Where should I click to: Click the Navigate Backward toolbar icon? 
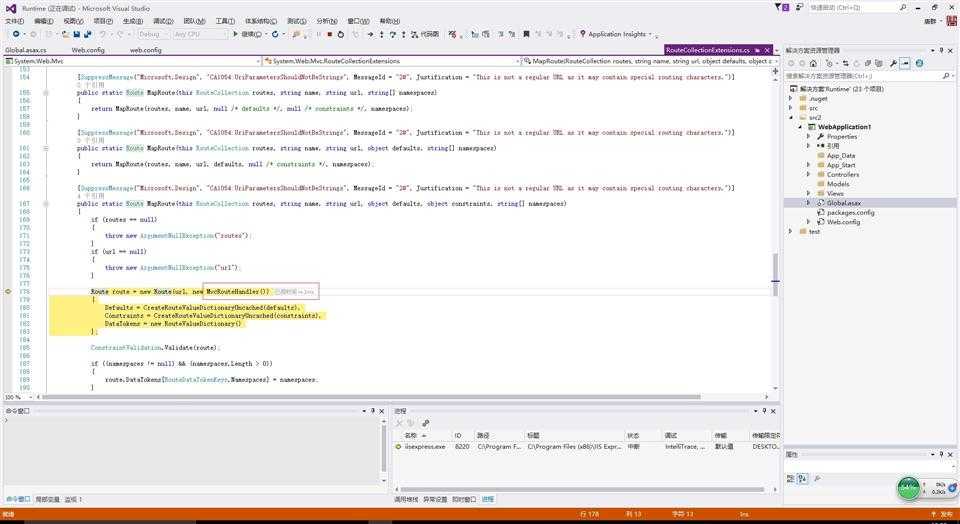point(16,34)
